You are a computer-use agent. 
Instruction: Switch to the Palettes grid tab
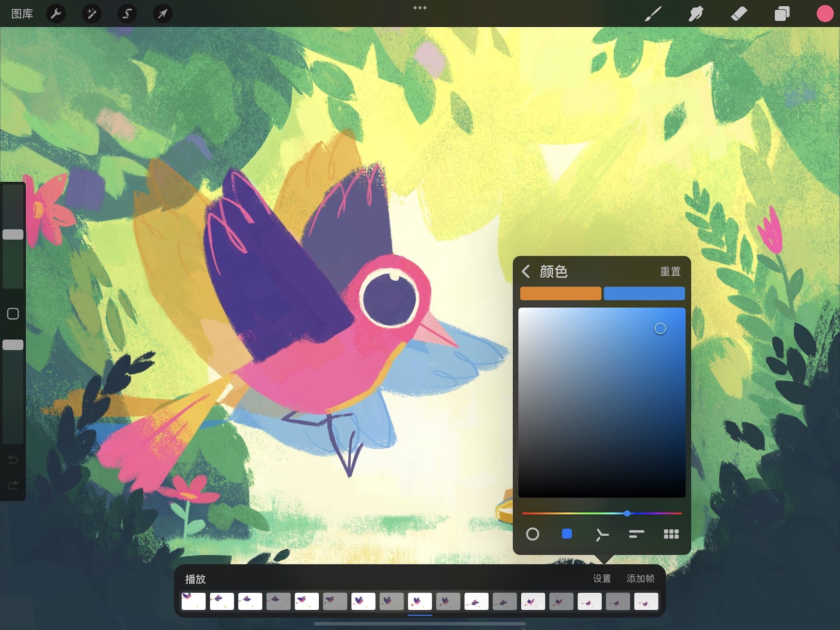point(671,534)
